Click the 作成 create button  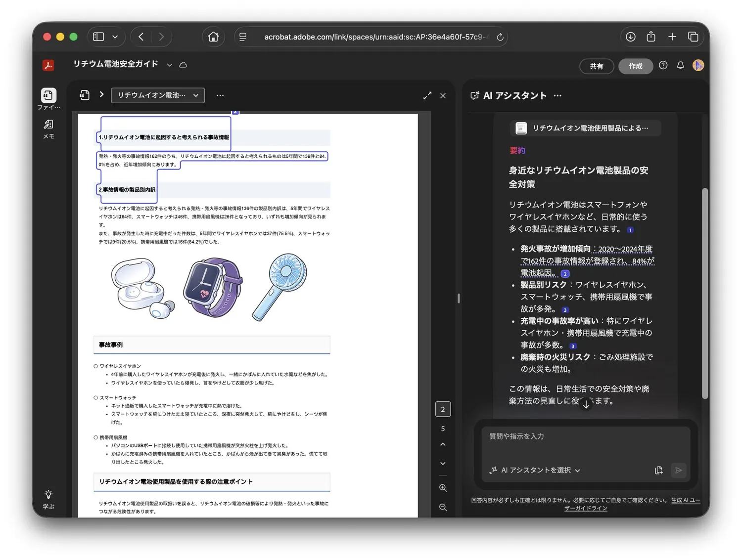click(635, 66)
